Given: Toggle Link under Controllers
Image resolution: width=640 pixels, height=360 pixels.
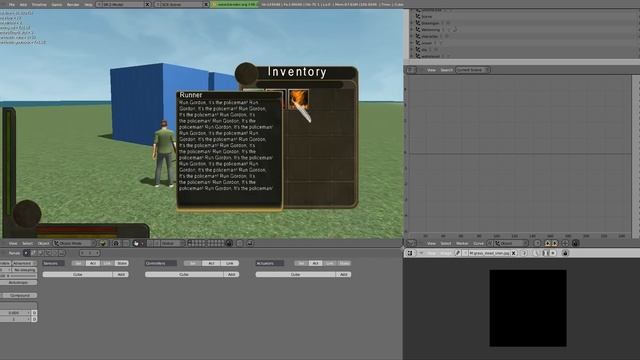Looking at the screenshot, I should click(x=230, y=263).
